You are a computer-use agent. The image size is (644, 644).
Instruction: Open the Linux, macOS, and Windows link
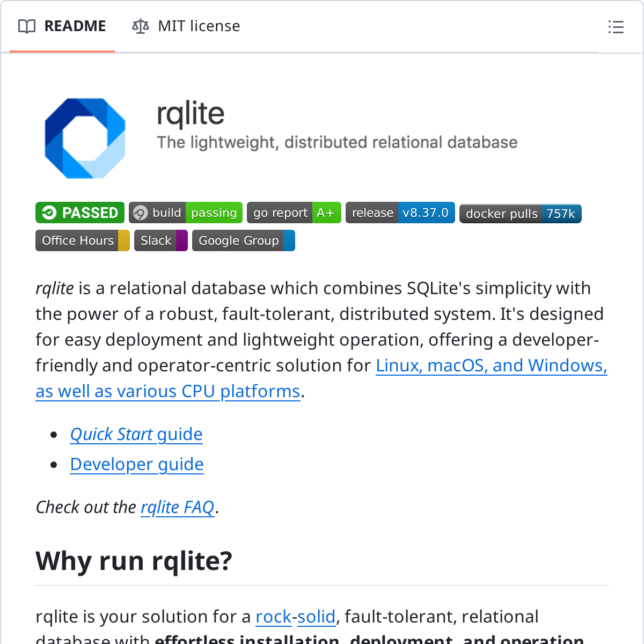click(491, 365)
